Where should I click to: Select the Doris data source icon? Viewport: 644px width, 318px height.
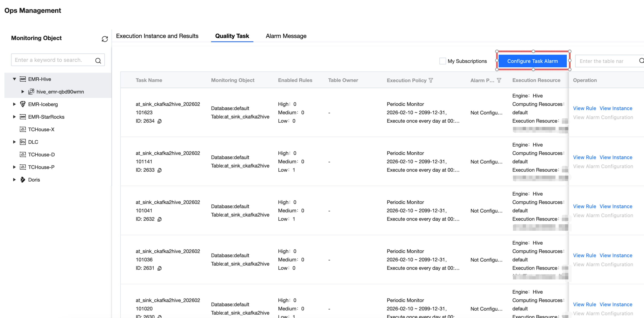point(23,180)
